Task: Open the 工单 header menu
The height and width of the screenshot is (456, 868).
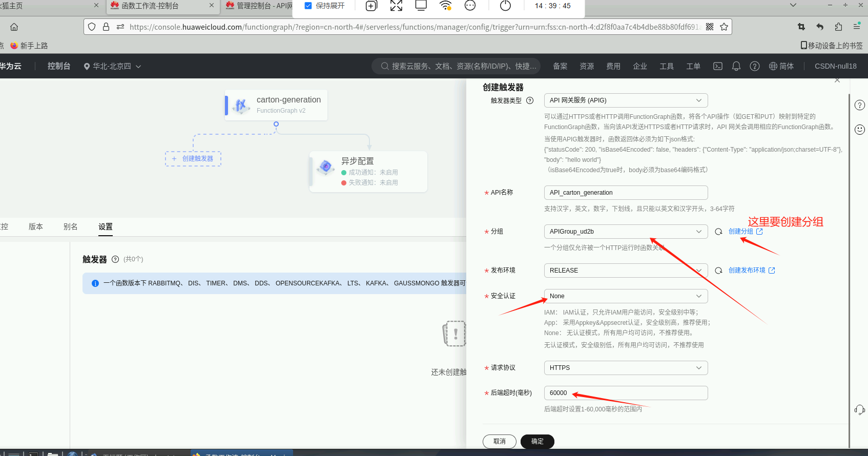Action: pyautogui.click(x=693, y=66)
